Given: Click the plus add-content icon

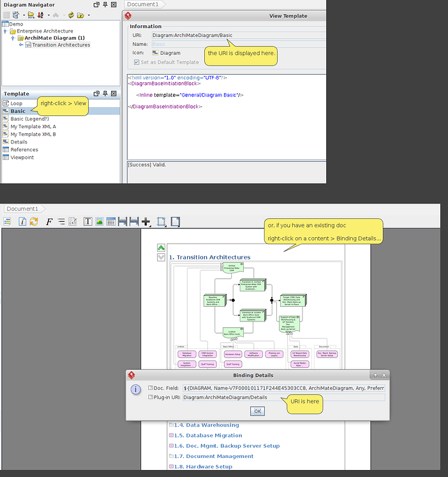Looking at the screenshot, I should pyautogui.click(x=146, y=222).
